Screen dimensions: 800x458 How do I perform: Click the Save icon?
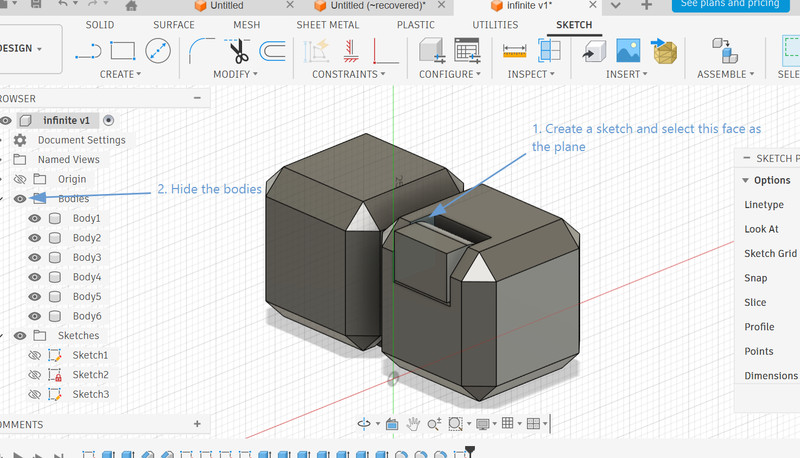36,4
